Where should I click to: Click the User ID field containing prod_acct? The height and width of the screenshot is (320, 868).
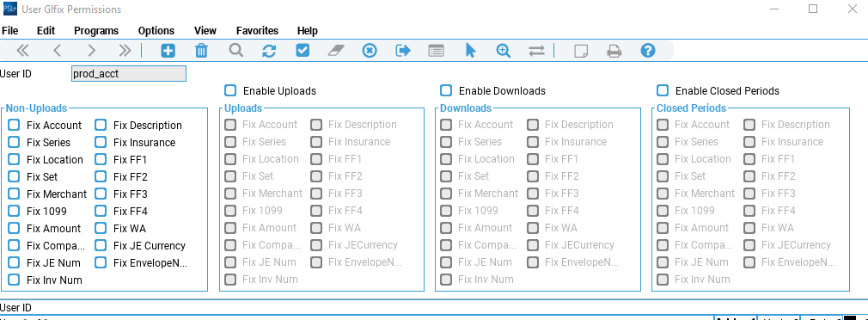click(x=128, y=74)
